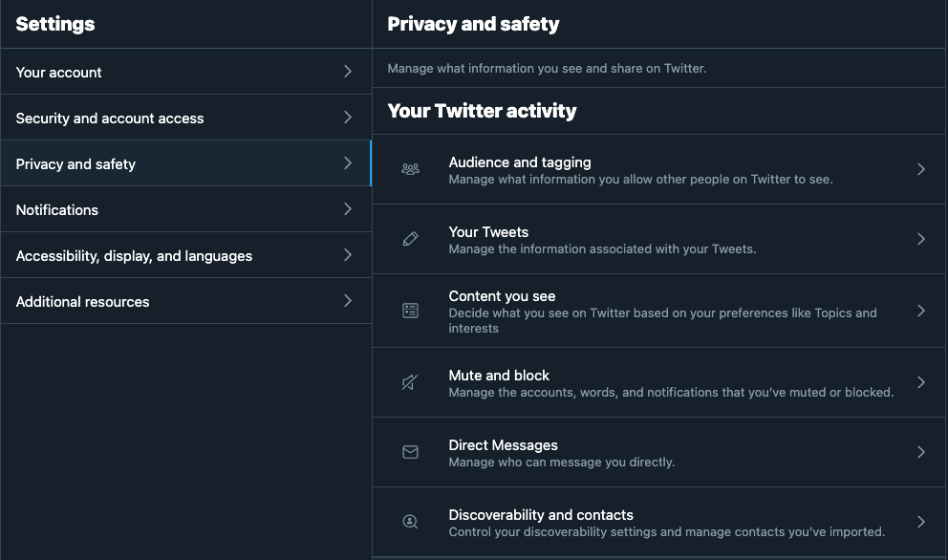Click the people icon beside Audience and tagging
This screenshot has width=948, height=560.
coord(410,169)
